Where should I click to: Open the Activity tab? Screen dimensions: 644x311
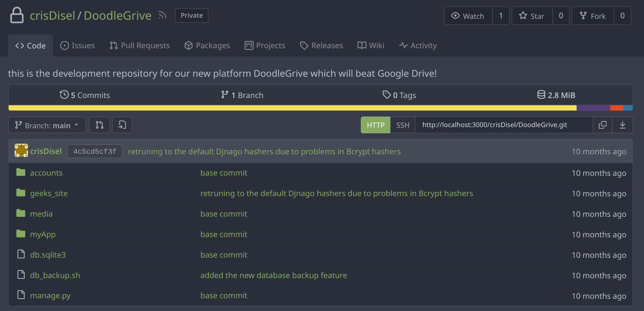point(418,45)
